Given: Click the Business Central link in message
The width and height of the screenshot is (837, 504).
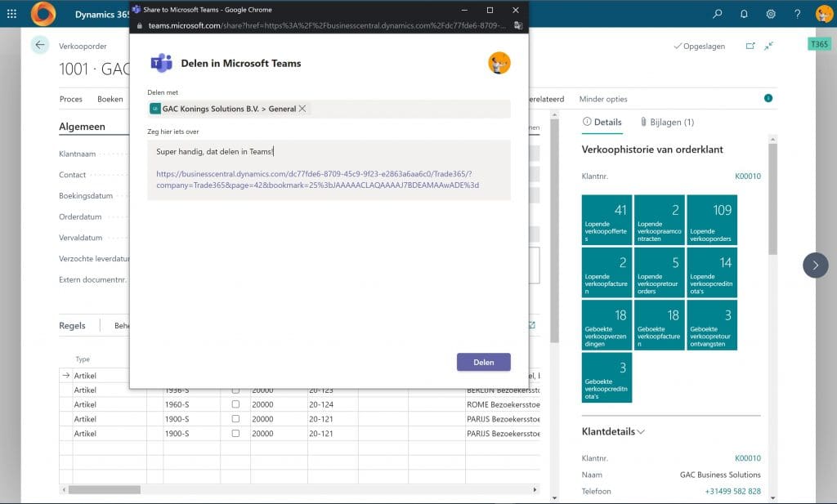Looking at the screenshot, I should pos(317,179).
